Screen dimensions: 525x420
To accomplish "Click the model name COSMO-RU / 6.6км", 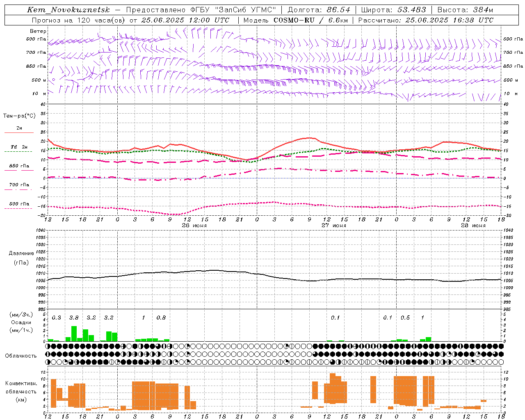I will [311, 20].
